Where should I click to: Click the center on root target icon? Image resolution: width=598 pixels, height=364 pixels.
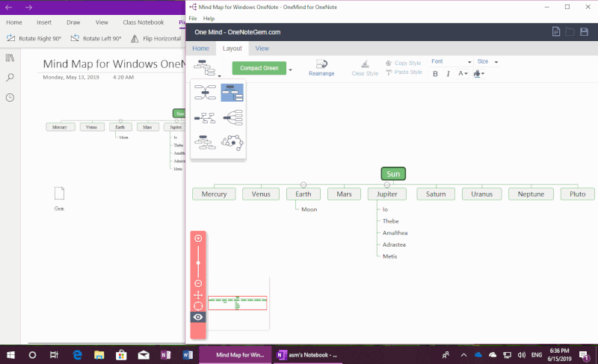198,306
